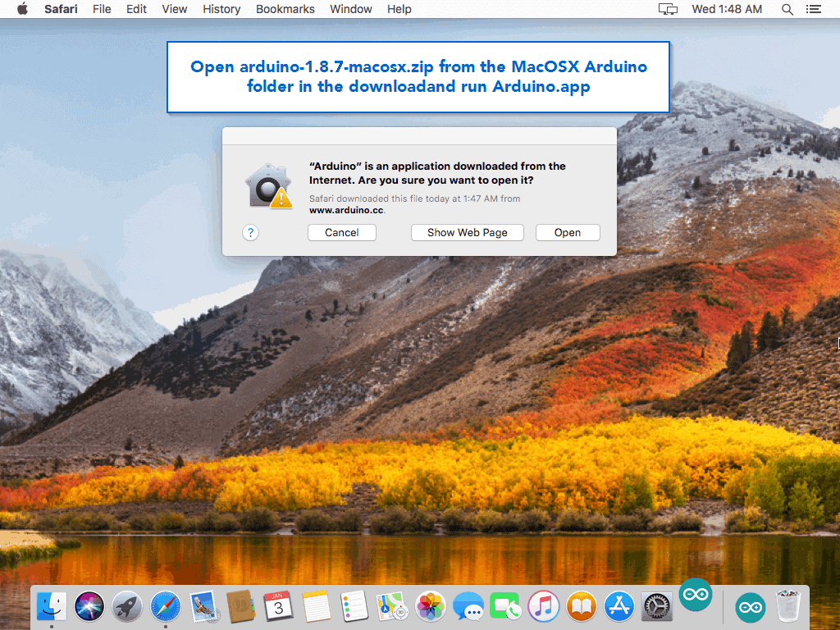Open the Bookmarks menu
The height and width of the screenshot is (630, 840).
(285, 9)
